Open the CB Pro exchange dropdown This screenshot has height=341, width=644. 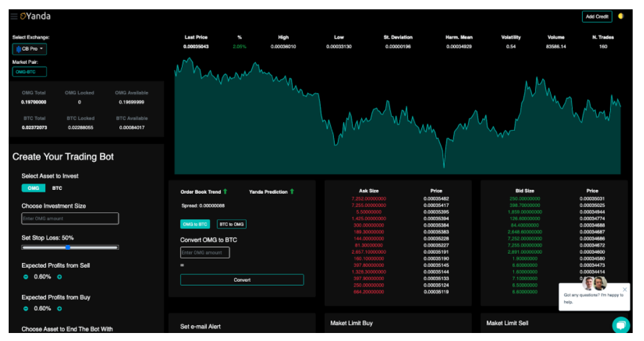pos(29,49)
